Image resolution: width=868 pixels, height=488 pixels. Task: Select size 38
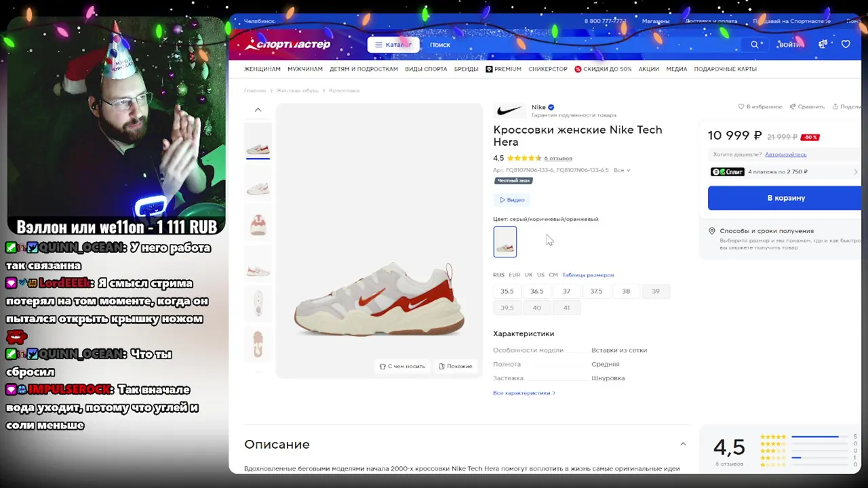pos(626,291)
